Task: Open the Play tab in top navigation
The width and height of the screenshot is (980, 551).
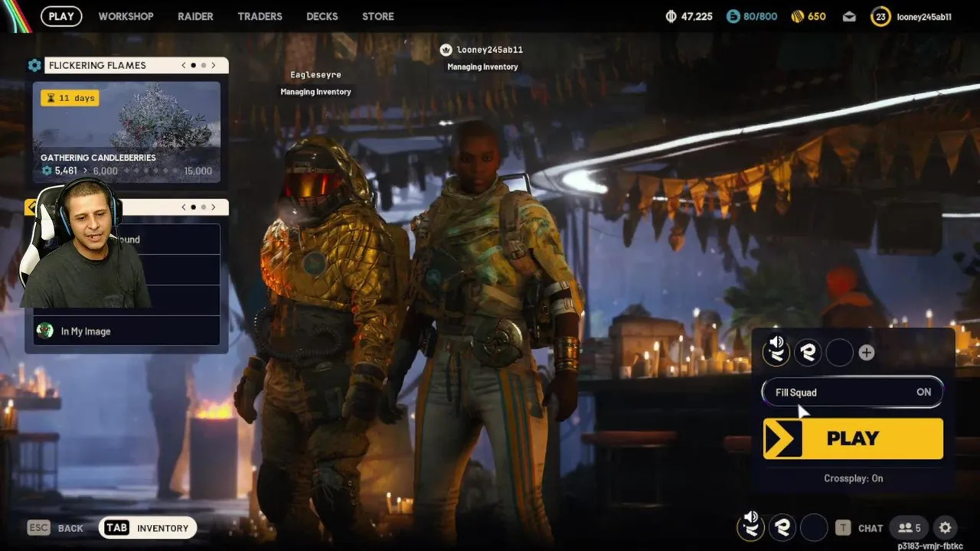Action: (61, 16)
